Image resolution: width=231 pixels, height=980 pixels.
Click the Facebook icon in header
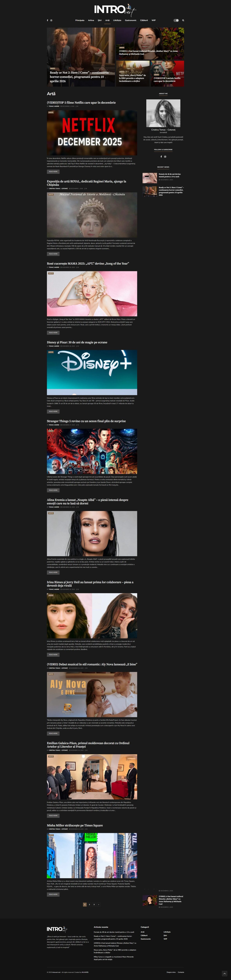pyautogui.click(x=48, y=21)
